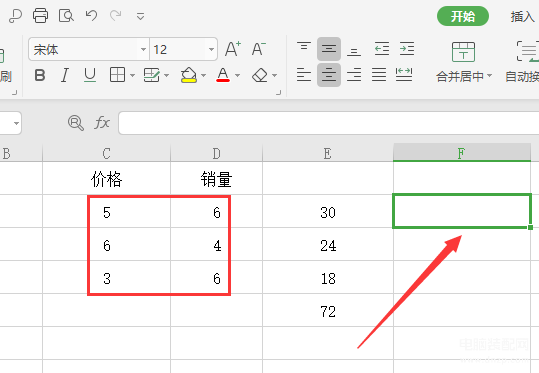
Task: Select sales cell with value 4
Action: pos(217,245)
